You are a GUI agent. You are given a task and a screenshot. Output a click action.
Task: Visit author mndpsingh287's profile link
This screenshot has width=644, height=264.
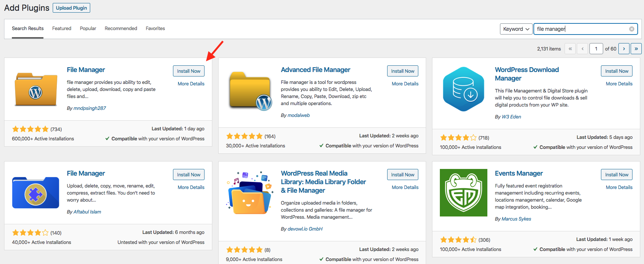coord(90,108)
